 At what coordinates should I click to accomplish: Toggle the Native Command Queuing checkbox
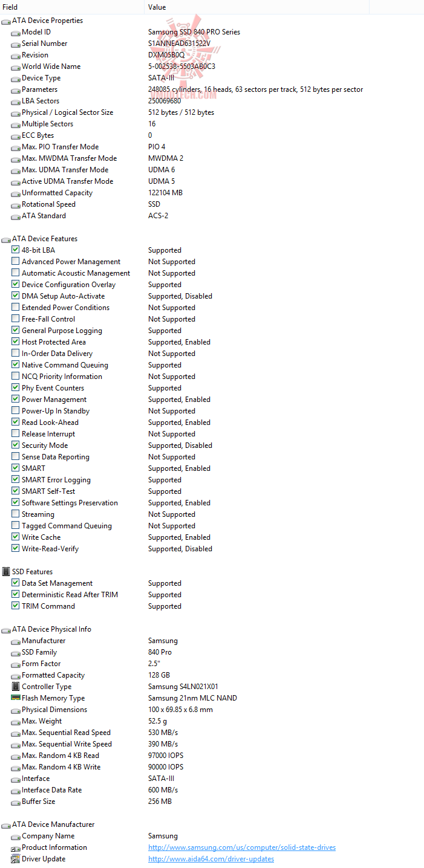click(16, 364)
